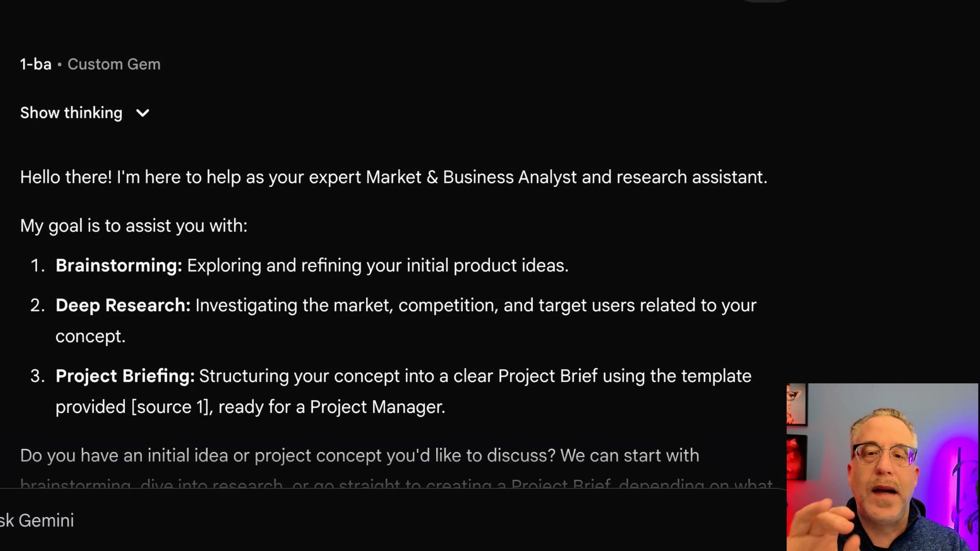Image resolution: width=980 pixels, height=551 pixels.
Task: Click the words Project Manager
Action: (x=376, y=407)
